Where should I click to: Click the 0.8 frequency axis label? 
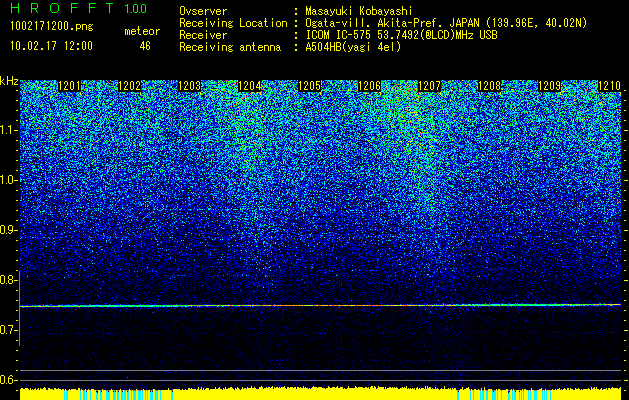click(x=8, y=280)
